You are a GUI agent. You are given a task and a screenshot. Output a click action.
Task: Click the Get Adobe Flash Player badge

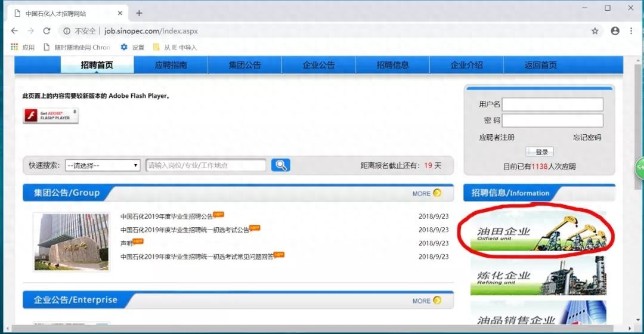coord(51,116)
